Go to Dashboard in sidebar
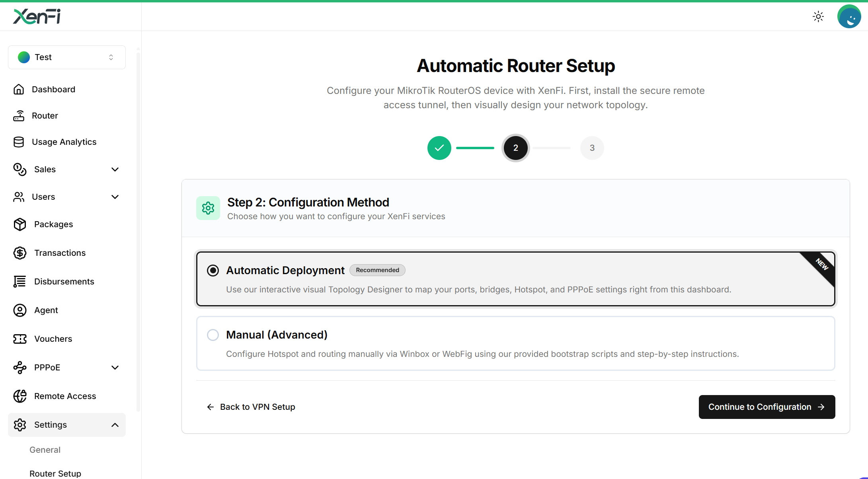 click(x=53, y=90)
